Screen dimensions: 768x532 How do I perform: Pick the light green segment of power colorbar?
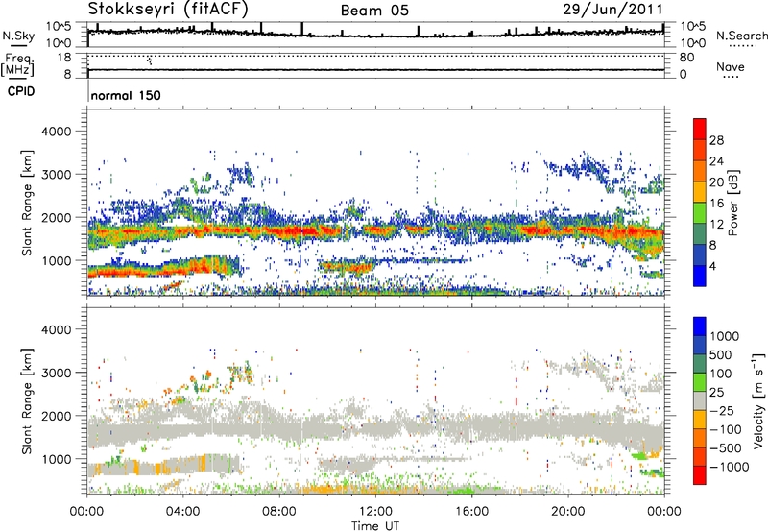pos(700,213)
